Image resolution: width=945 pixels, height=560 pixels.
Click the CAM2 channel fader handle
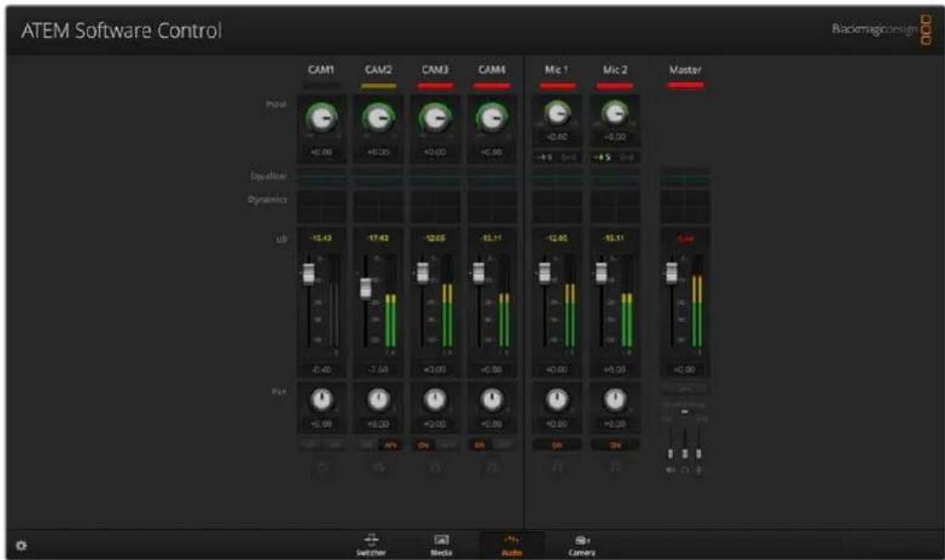click(x=365, y=288)
